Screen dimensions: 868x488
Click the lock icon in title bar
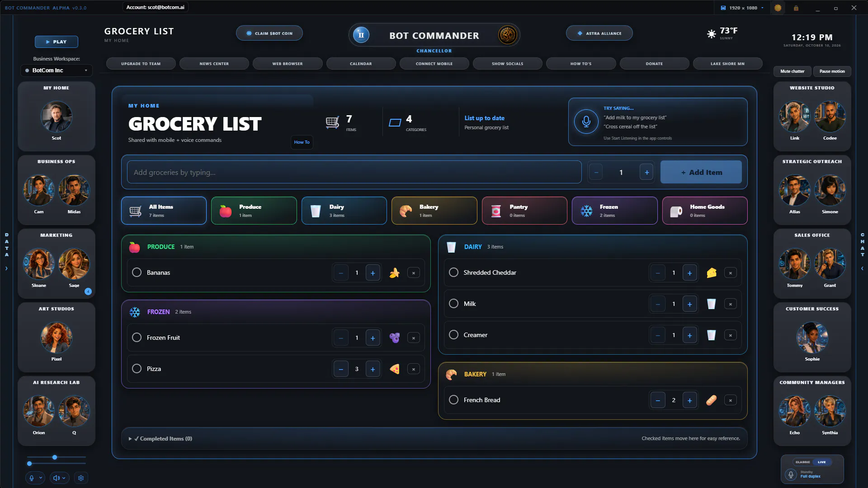pos(796,8)
